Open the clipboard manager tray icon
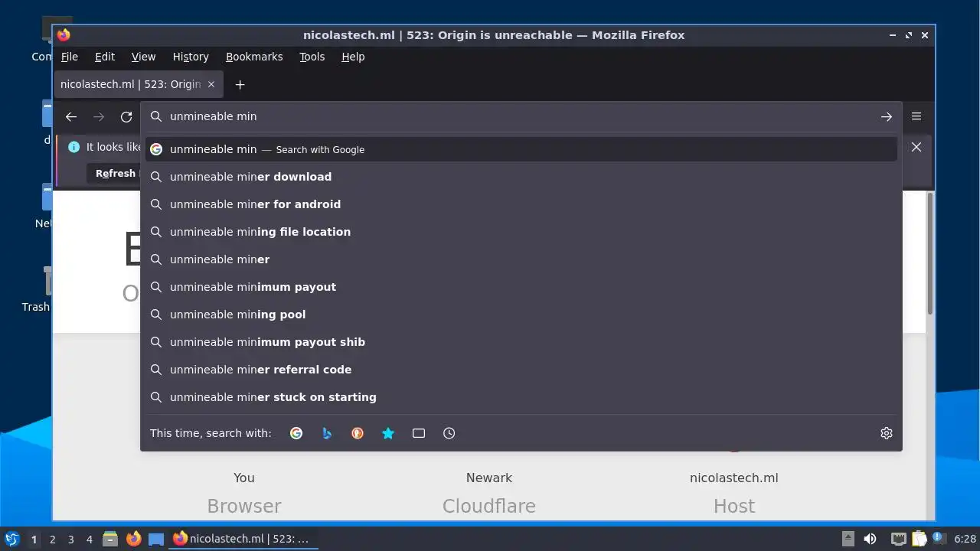The image size is (980, 551). [x=920, y=539]
